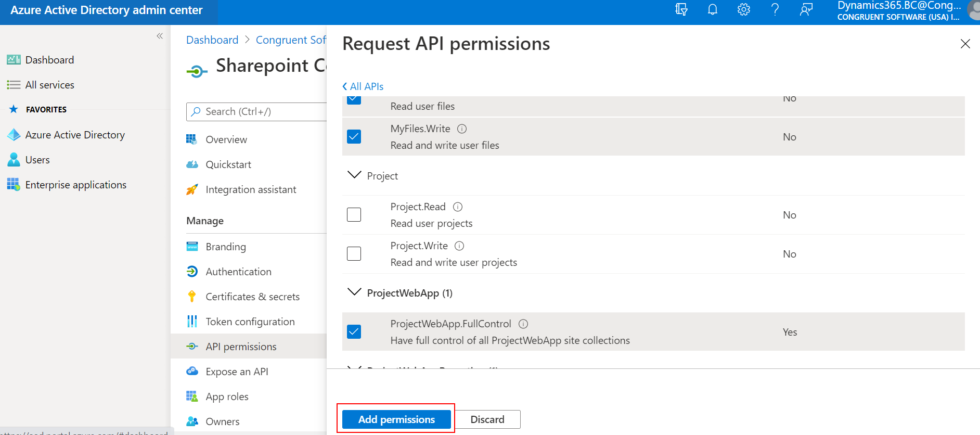Collapse the Project permissions group

[x=354, y=175]
